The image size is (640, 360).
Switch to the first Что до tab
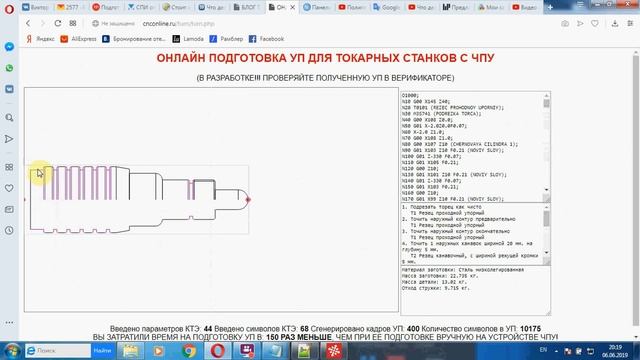click(x=212, y=7)
